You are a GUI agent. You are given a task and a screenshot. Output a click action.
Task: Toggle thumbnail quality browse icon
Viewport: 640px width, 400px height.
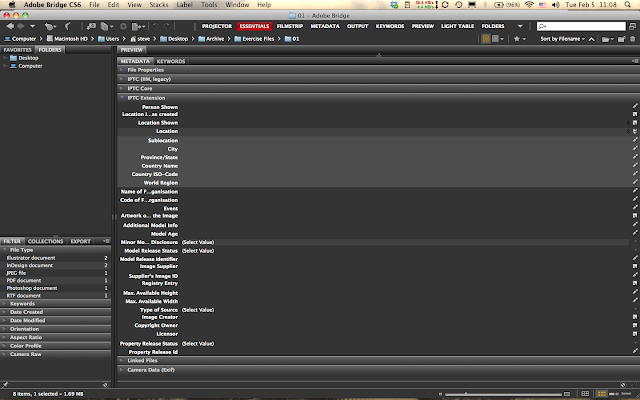(486, 39)
